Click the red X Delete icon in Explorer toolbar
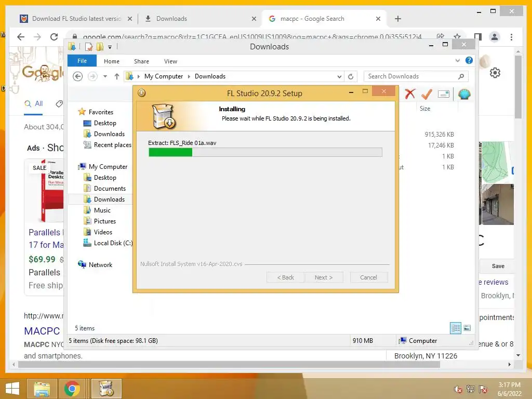Image resolution: width=532 pixels, height=399 pixels. point(410,94)
